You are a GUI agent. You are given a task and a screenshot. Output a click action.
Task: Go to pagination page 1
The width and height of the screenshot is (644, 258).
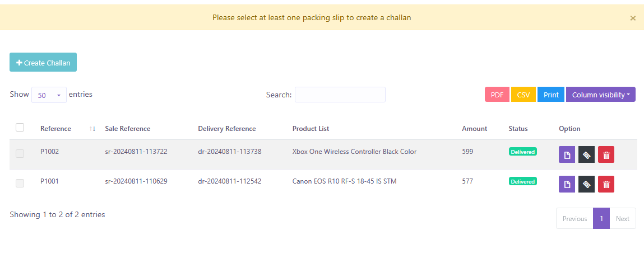601,219
